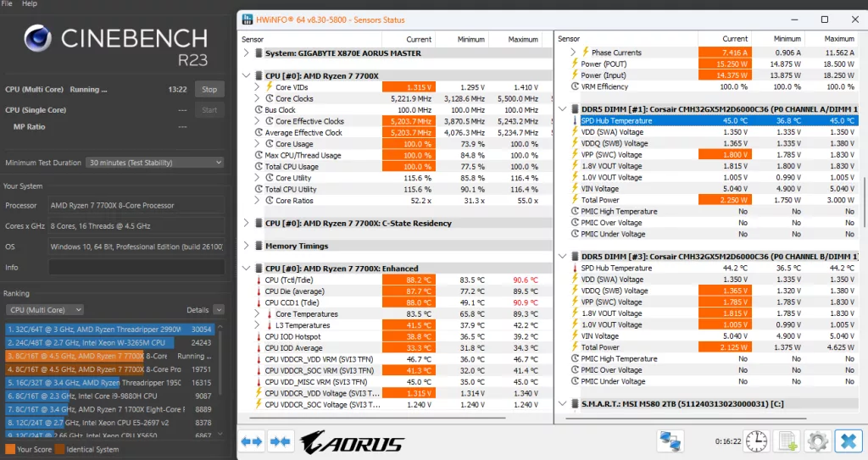Select ranking entry Xeon E5-2697 v2
The width and height of the screenshot is (868, 460).
pos(109,423)
